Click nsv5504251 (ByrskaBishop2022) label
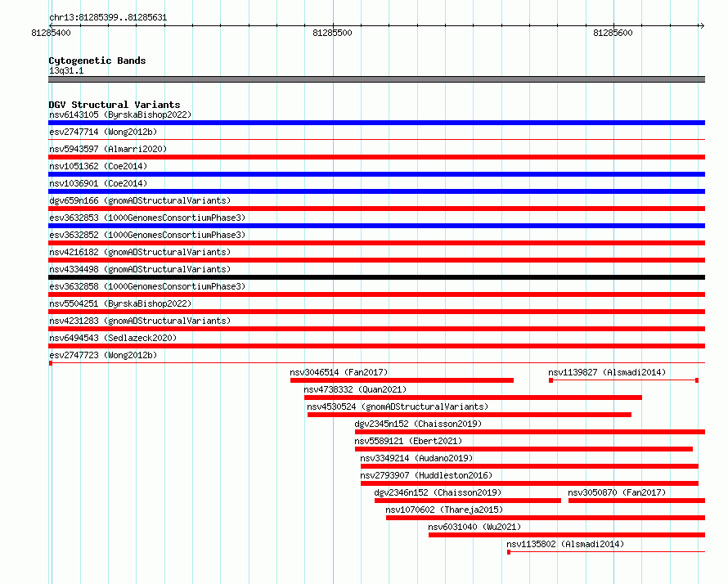 point(120,303)
